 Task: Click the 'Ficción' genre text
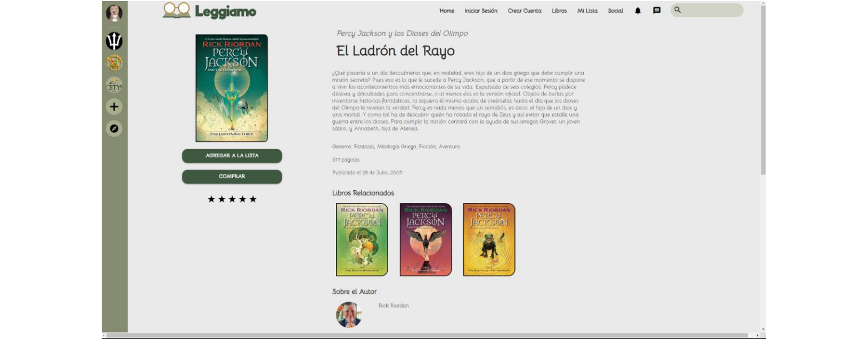428,147
